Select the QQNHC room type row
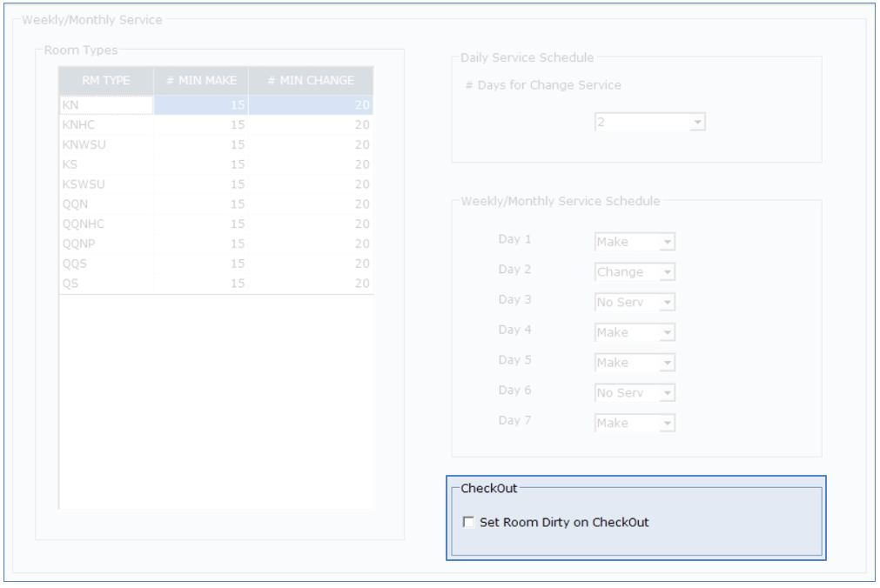Viewport: 880px width, 588px height. (106, 224)
